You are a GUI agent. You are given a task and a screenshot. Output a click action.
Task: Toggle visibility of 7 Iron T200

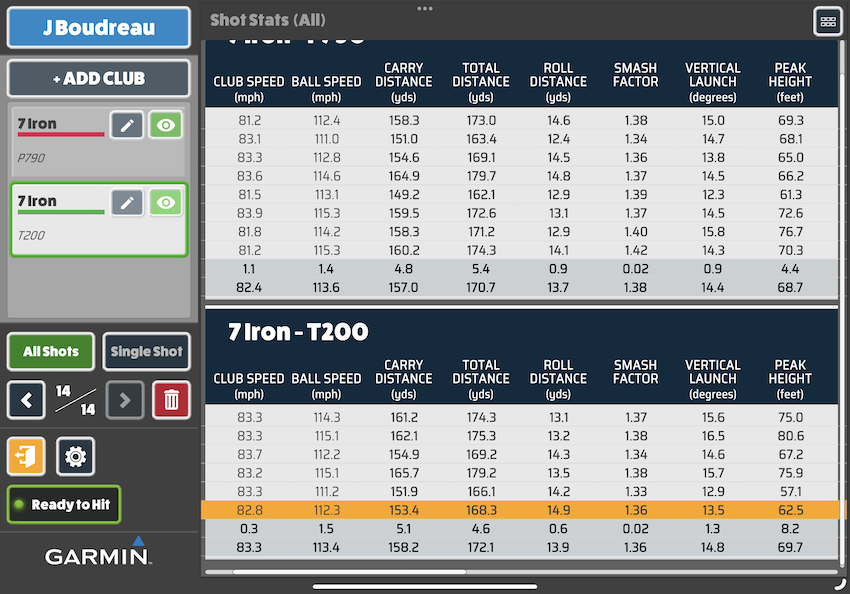point(166,203)
